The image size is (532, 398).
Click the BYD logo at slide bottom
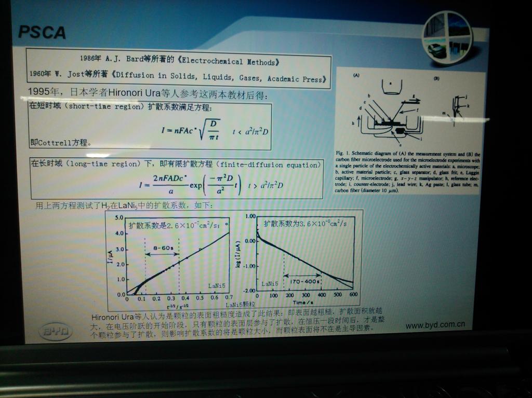[56, 331]
